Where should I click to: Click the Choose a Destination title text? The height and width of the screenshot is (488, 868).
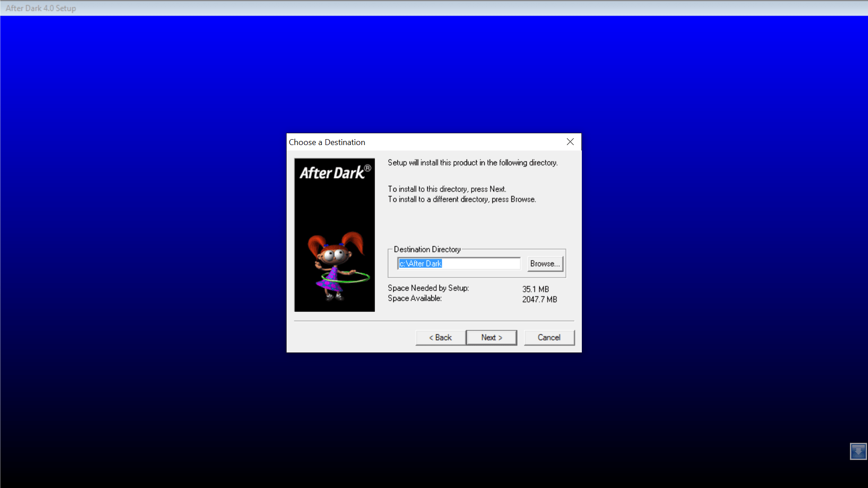coord(326,142)
